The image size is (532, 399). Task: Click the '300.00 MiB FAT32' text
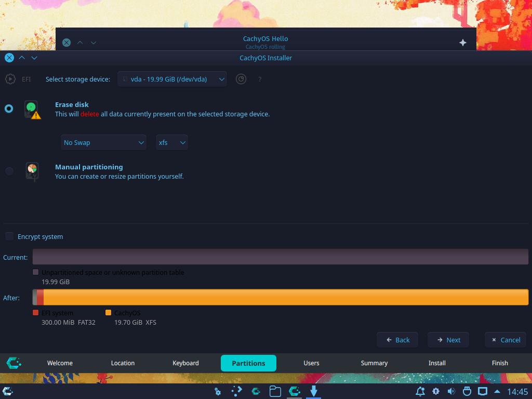click(69, 322)
